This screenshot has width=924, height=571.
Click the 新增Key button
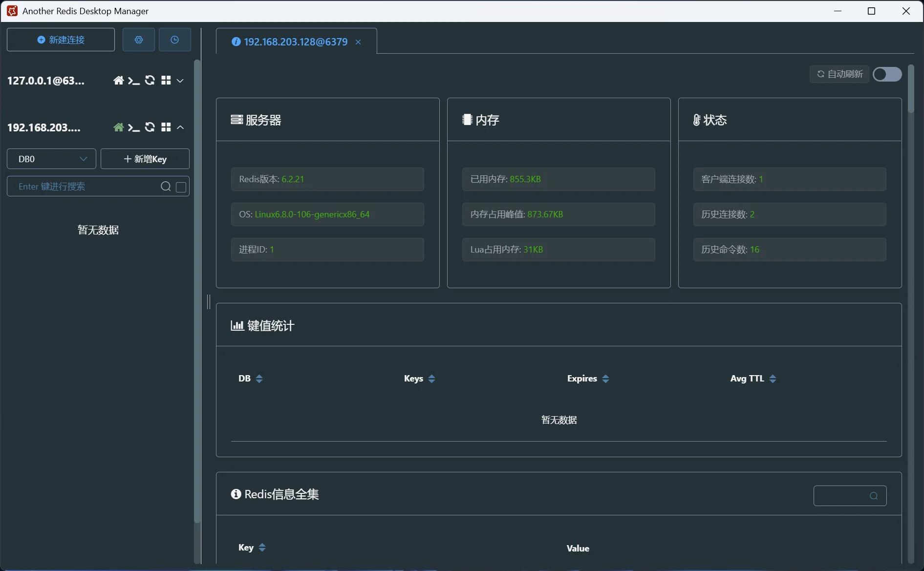pyautogui.click(x=145, y=159)
